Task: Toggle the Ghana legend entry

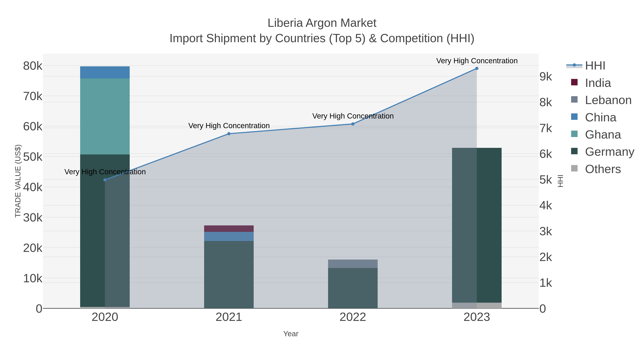Action: [596, 135]
